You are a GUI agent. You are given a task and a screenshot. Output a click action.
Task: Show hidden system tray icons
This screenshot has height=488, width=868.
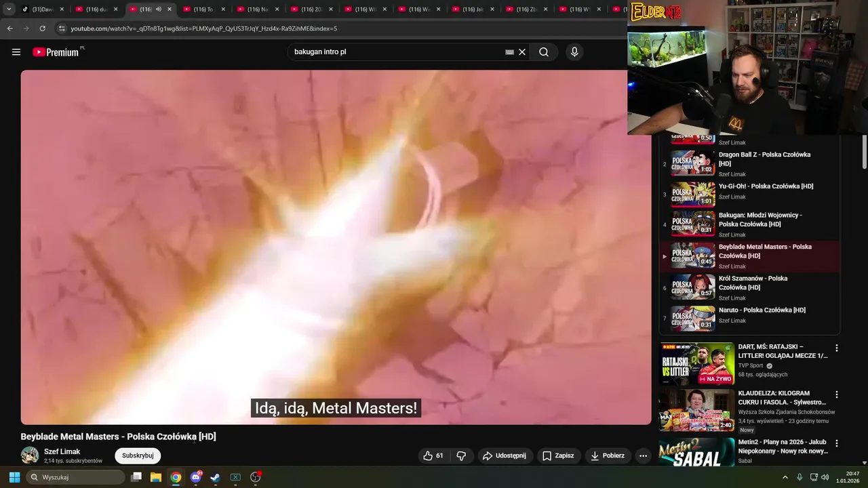[x=785, y=477]
